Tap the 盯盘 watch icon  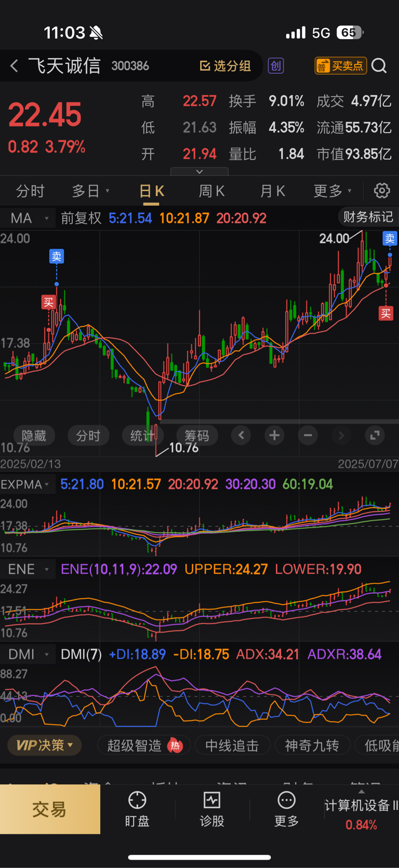(x=137, y=809)
